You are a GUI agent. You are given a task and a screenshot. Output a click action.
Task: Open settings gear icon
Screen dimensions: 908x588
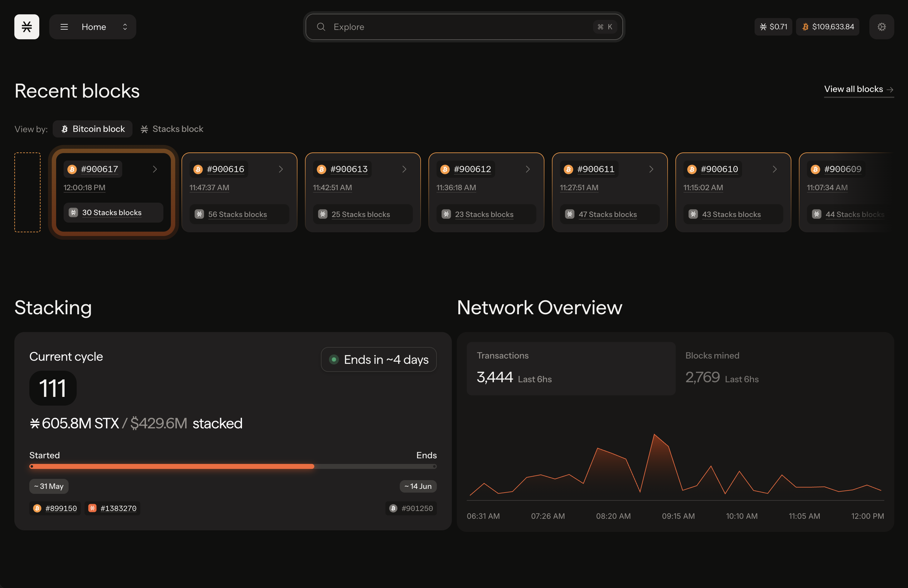pyautogui.click(x=881, y=27)
